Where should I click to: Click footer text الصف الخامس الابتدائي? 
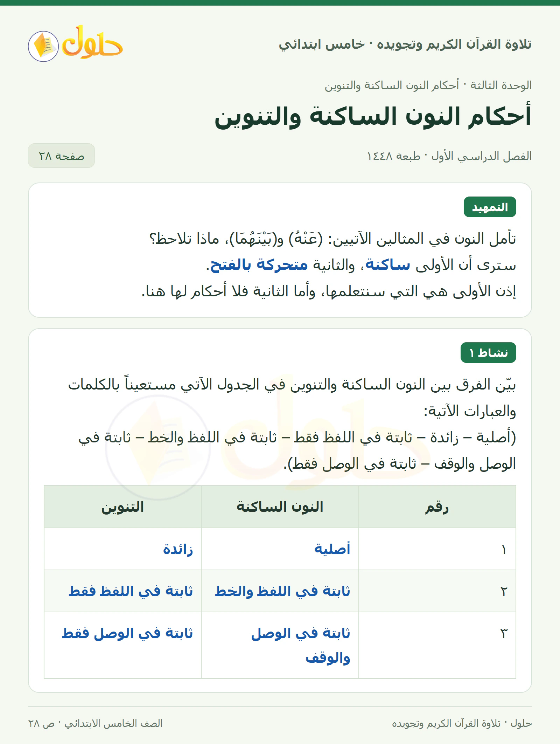click(113, 723)
